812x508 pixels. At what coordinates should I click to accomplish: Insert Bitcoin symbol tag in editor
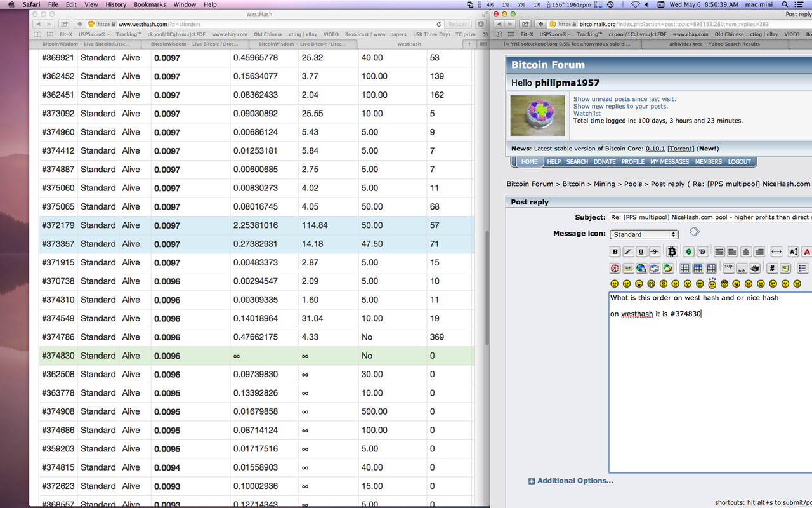click(x=672, y=251)
